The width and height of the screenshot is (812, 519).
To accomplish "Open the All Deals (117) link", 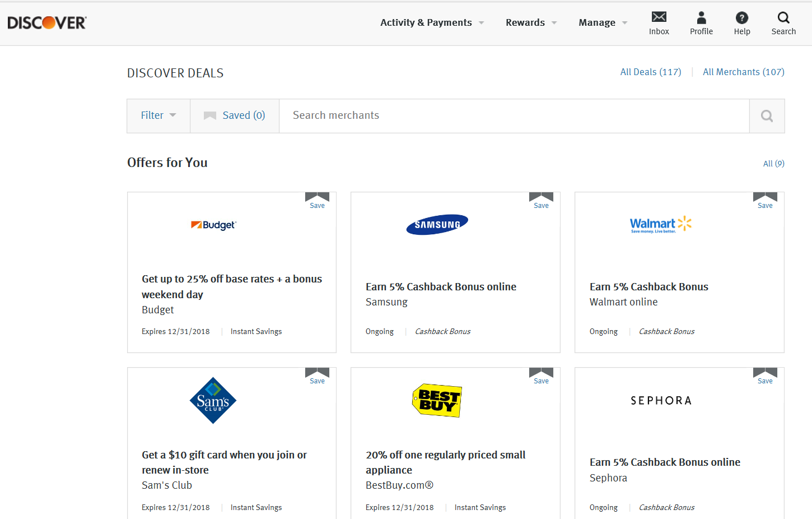I will 651,72.
